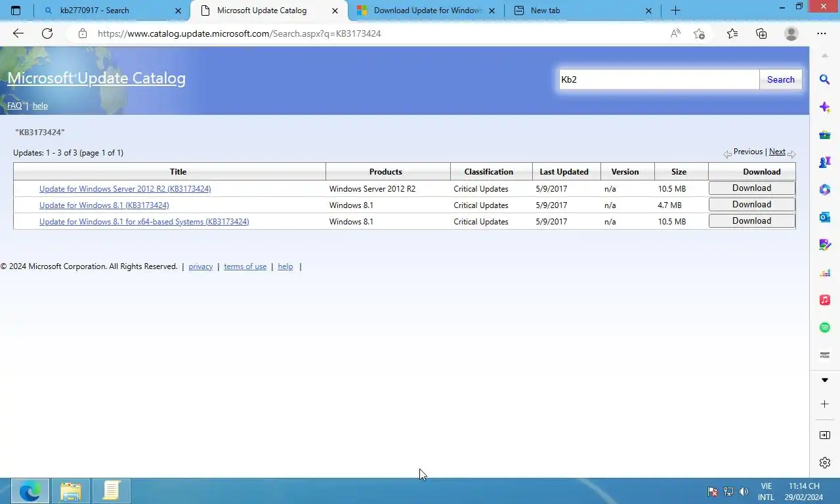Open the Collections icon
Image resolution: width=840 pixels, height=504 pixels.
coord(761,33)
